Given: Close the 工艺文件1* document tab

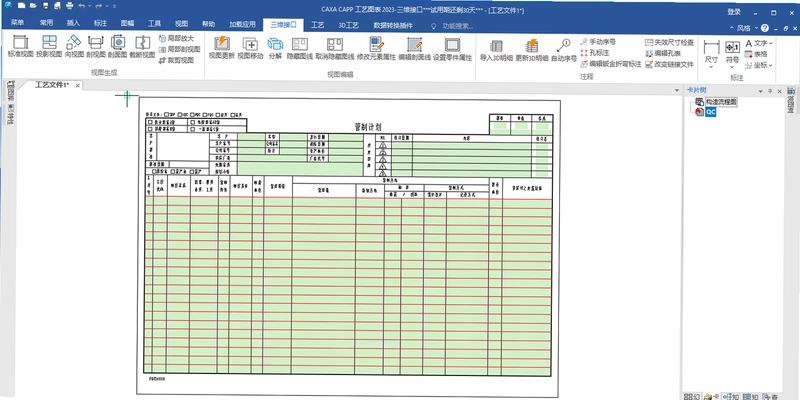Looking at the screenshot, I should [x=78, y=86].
